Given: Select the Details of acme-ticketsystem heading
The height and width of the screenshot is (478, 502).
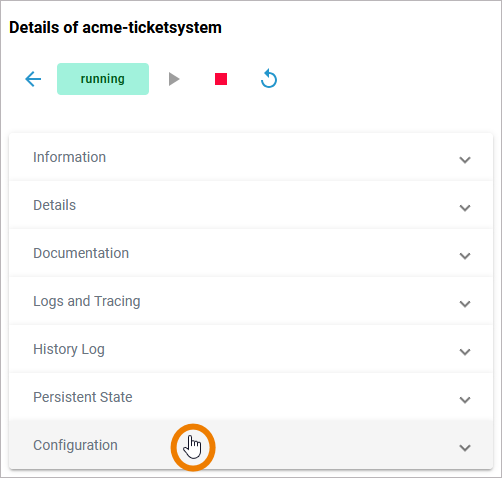Looking at the screenshot, I should [x=115, y=28].
